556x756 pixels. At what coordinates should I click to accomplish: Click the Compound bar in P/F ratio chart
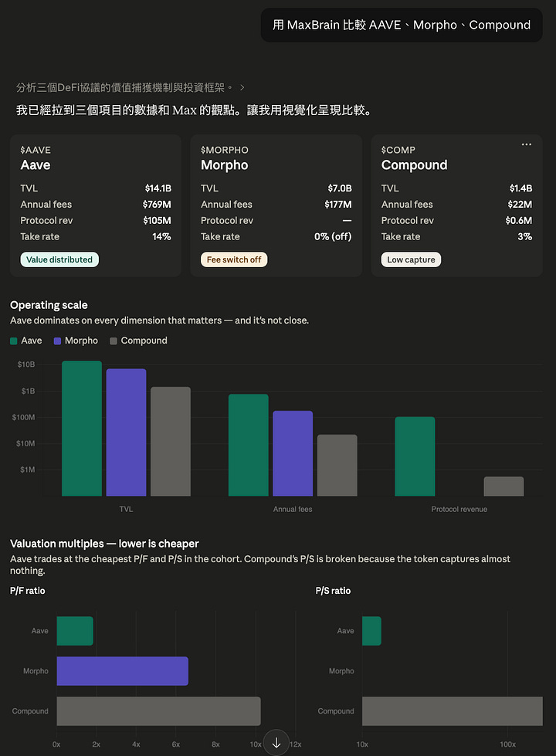(158, 711)
